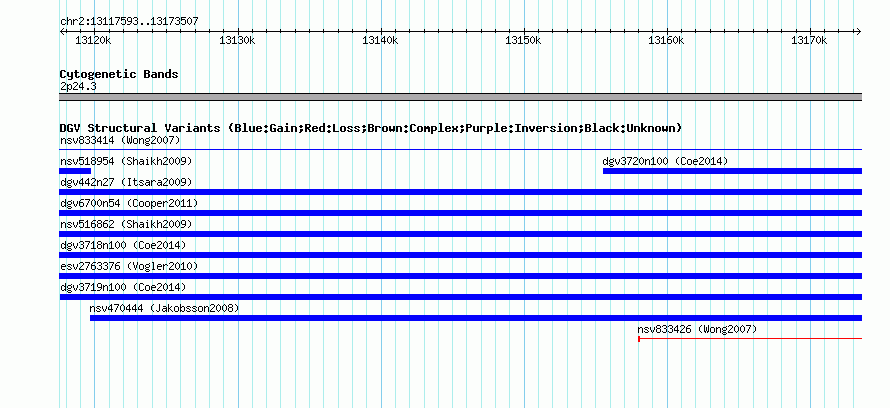Open variant nsv518954 (Shaikh2009) label
The width and height of the screenshot is (890, 408).
126,161
